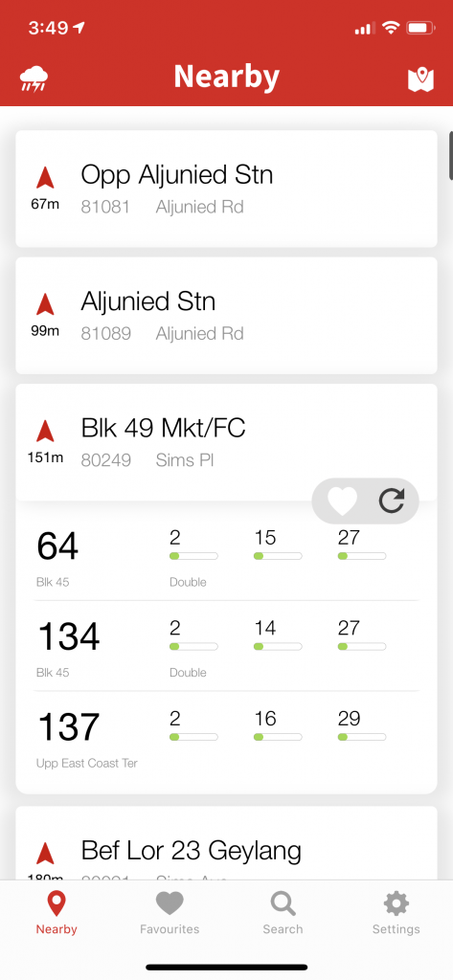Expand the Opp Aljunied Stn stop card
Image resolution: width=453 pixels, height=980 pixels.
tap(226, 189)
